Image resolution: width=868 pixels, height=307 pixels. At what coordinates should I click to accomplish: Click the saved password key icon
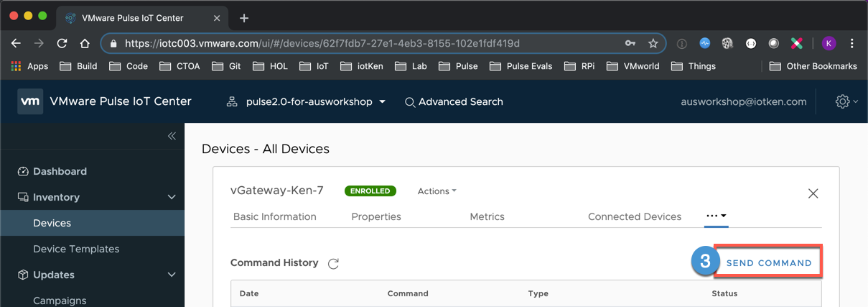click(630, 43)
